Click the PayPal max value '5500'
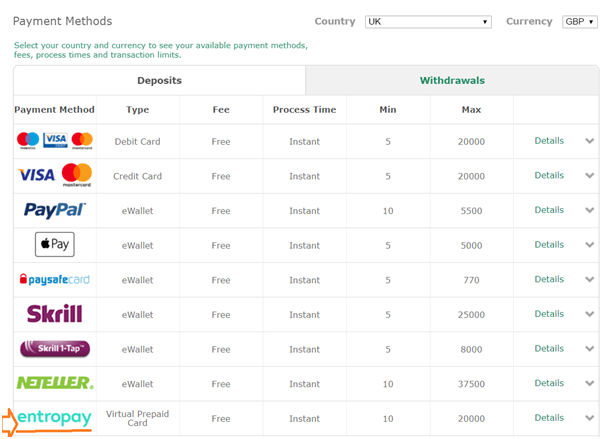This screenshot has height=439, width=606. (471, 211)
